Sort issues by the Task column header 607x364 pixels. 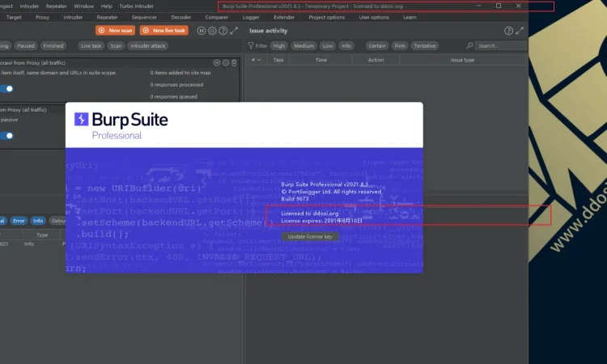click(x=278, y=60)
